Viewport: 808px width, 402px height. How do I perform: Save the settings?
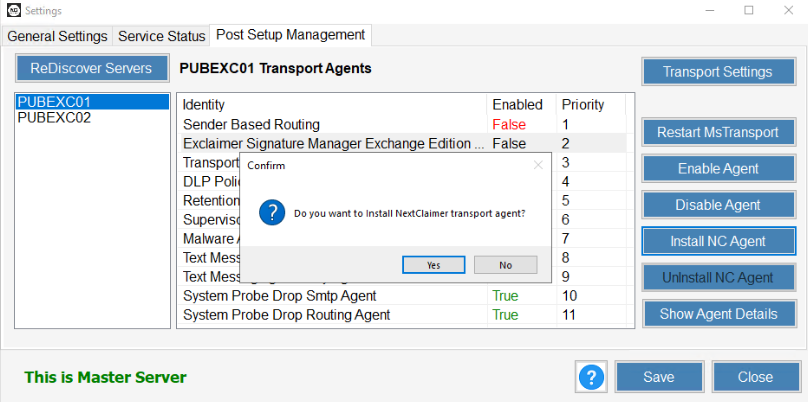click(658, 377)
